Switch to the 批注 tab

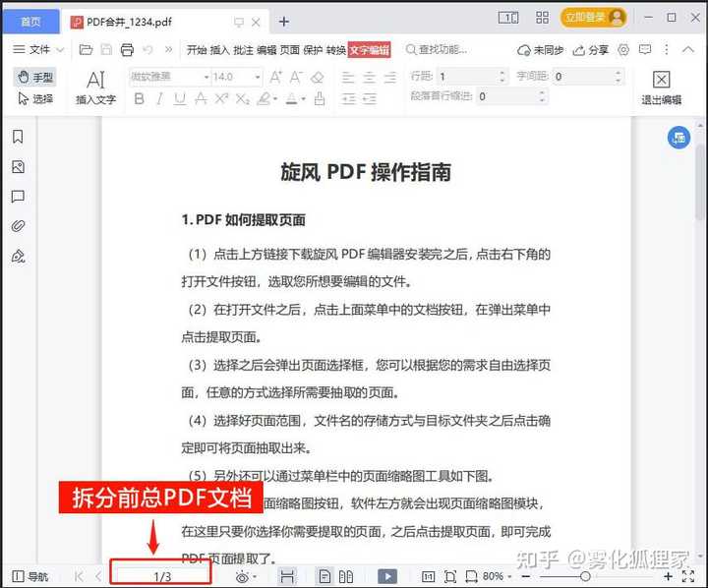tap(243, 50)
